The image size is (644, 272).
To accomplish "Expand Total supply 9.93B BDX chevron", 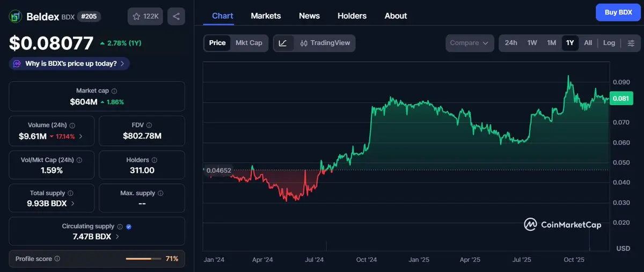I will point(73,204).
